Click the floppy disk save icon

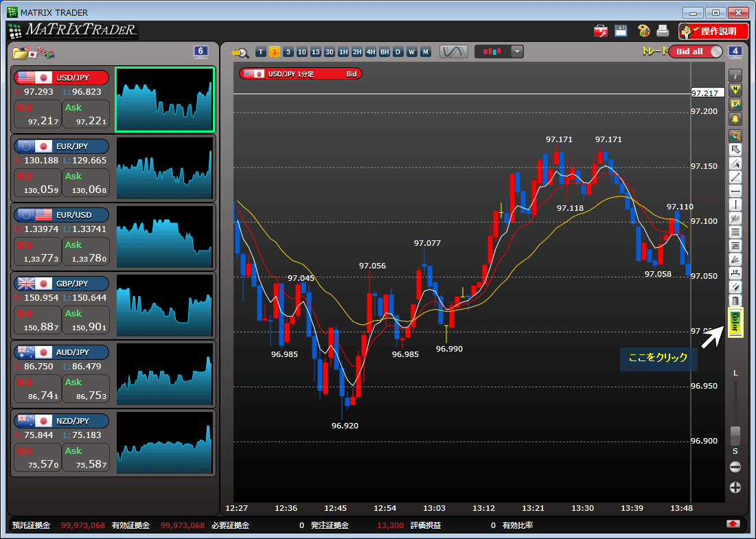[x=621, y=32]
